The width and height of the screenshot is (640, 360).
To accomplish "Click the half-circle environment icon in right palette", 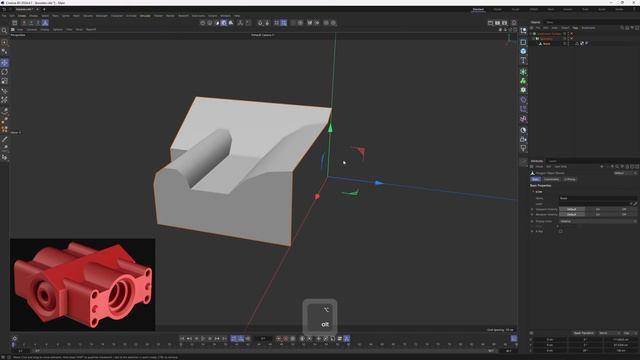I will coord(523,130).
